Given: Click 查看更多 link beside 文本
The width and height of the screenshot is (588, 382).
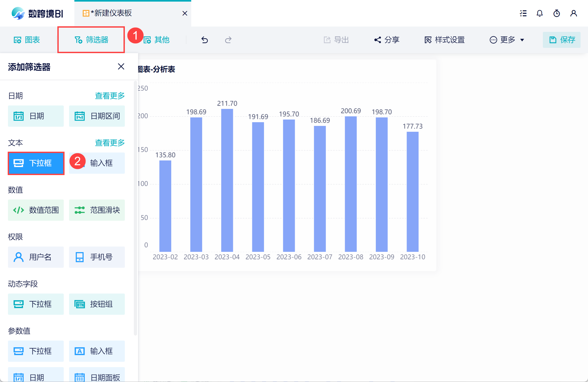Looking at the screenshot, I should pos(110,143).
